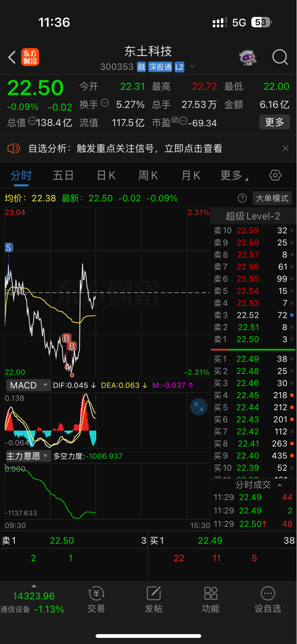Expand the index bar up arrow

(x=34, y=586)
